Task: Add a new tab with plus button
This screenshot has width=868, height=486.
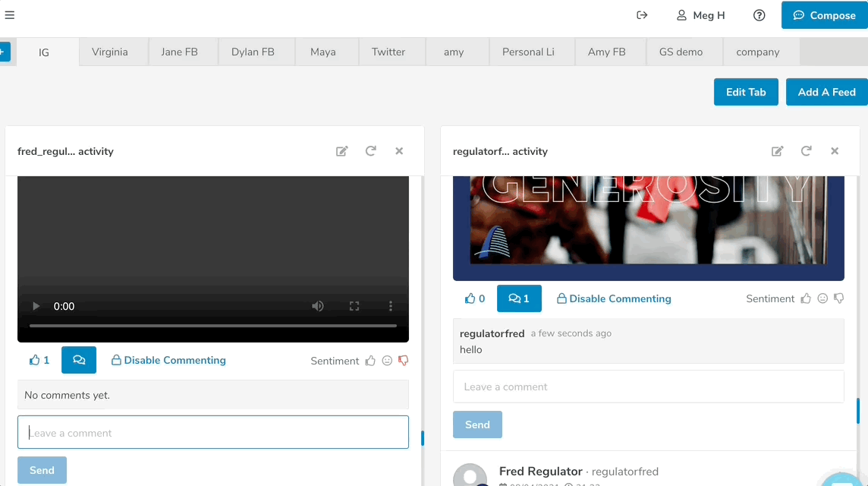Action: (x=3, y=52)
